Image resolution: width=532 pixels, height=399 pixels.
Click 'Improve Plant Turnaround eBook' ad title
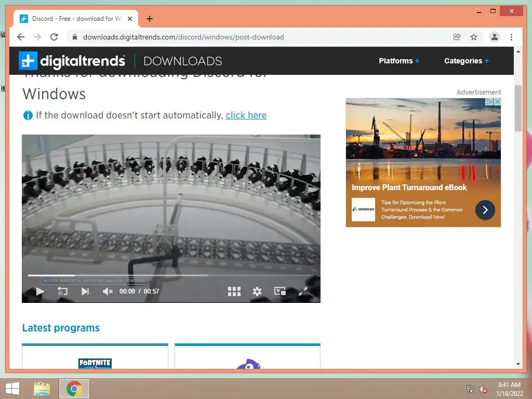pyautogui.click(x=409, y=187)
